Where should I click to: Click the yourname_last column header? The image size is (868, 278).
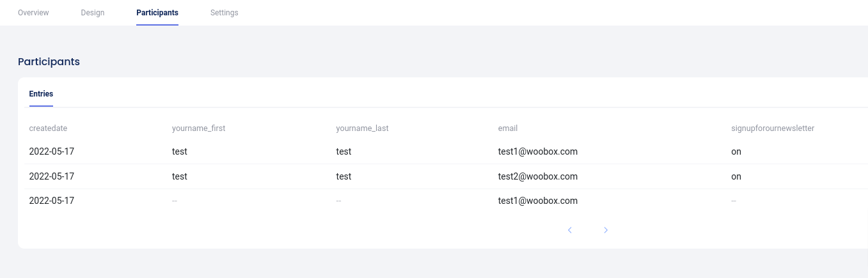(362, 128)
